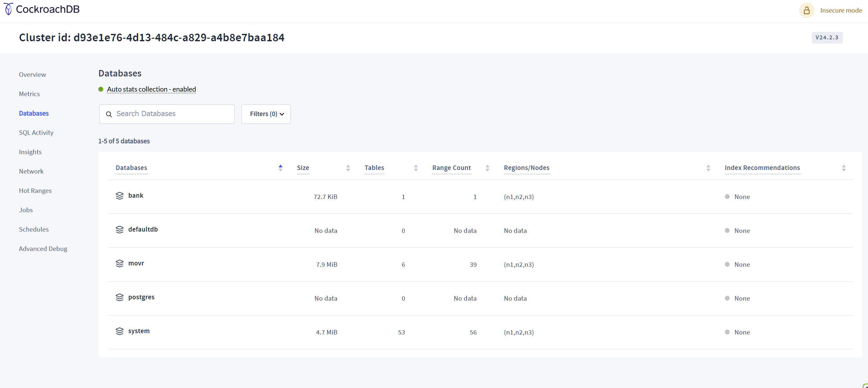Click the Index Recommendations header label
Image resolution: width=868 pixels, height=388 pixels.
coord(762,168)
